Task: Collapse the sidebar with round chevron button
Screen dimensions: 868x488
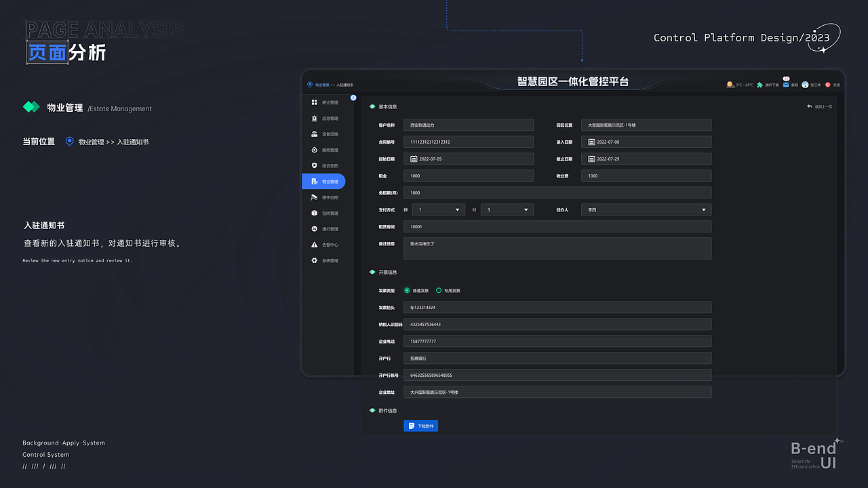Action: [353, 98]
